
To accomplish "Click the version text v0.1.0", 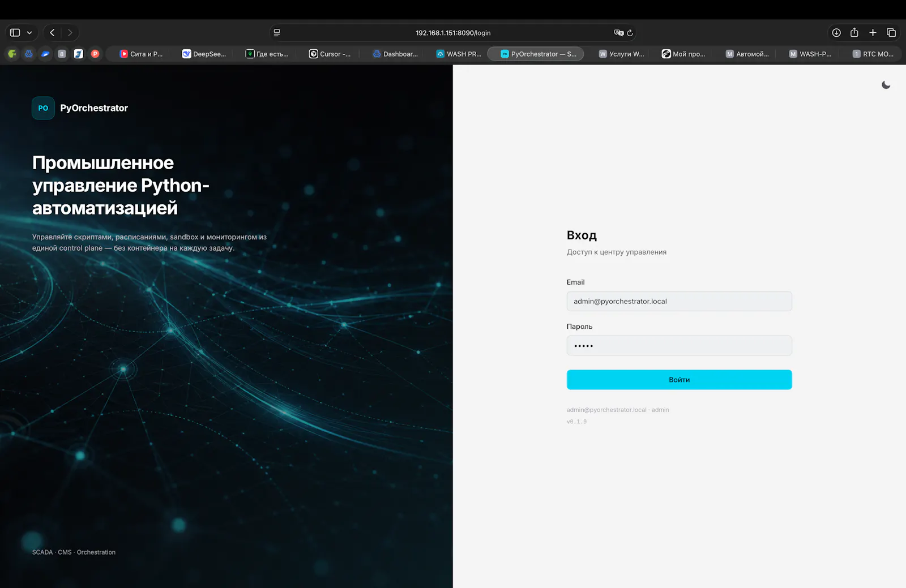I will (576, 422).
